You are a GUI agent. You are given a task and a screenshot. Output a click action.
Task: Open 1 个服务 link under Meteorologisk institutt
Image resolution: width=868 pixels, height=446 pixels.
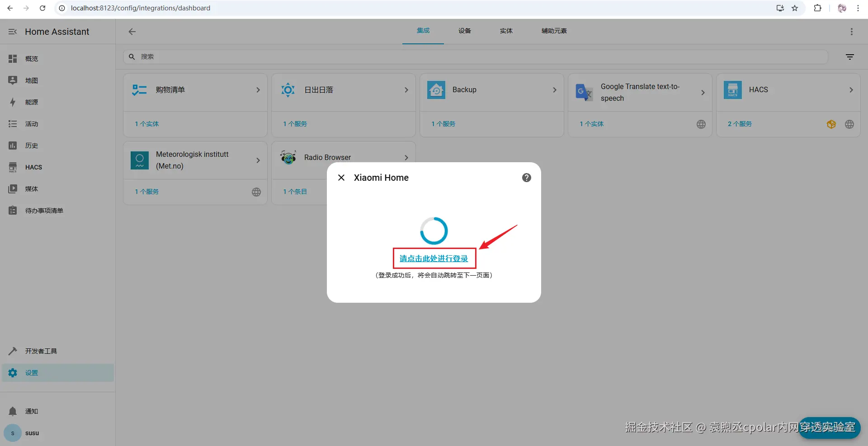(x=147, y=192)
